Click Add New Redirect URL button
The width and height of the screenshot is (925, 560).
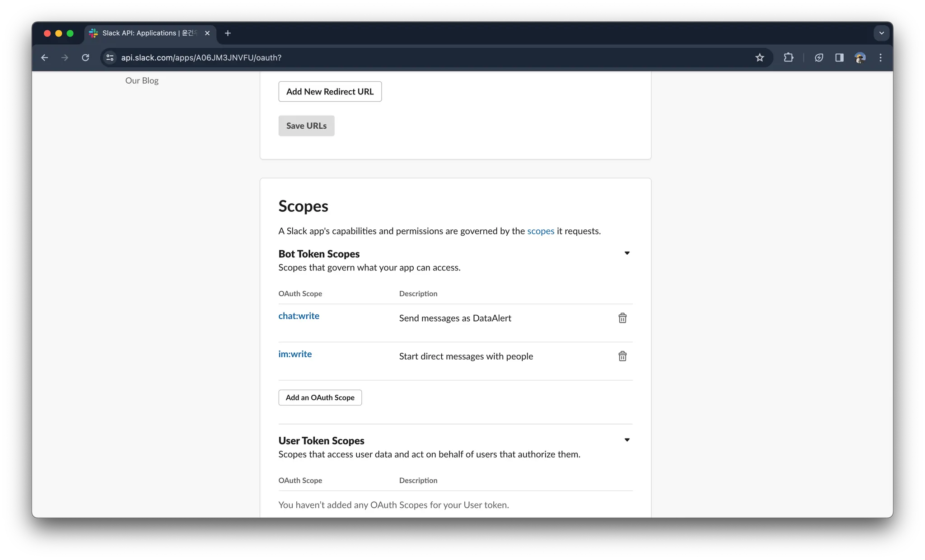330,92
